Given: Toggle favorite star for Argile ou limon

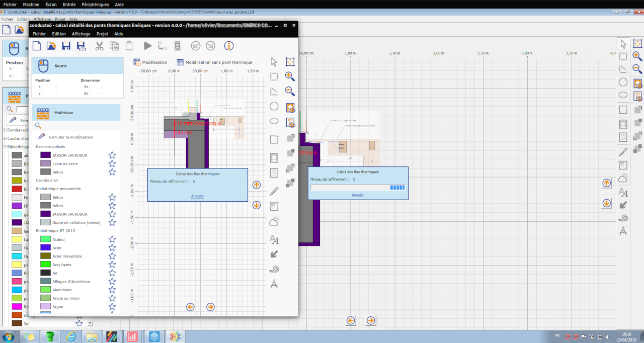Looking at the screenshot, I should [x=112, y=298].
